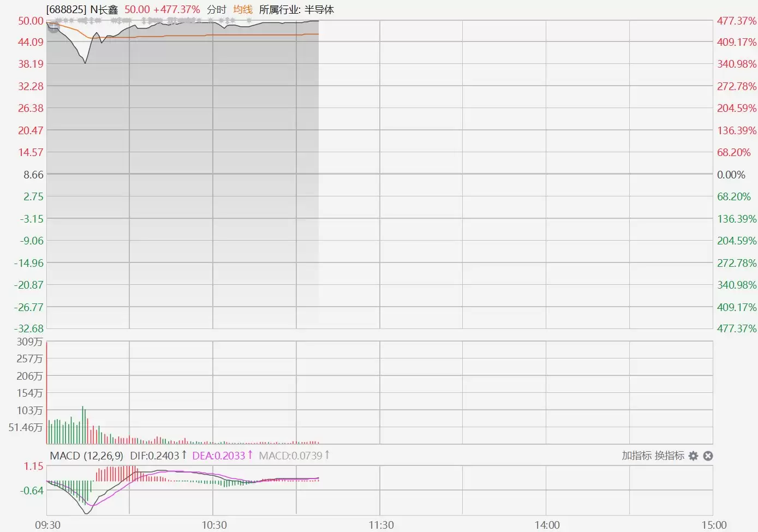Click the 309万 volume axis label
The image size is (758, 532).
point(29,342)
